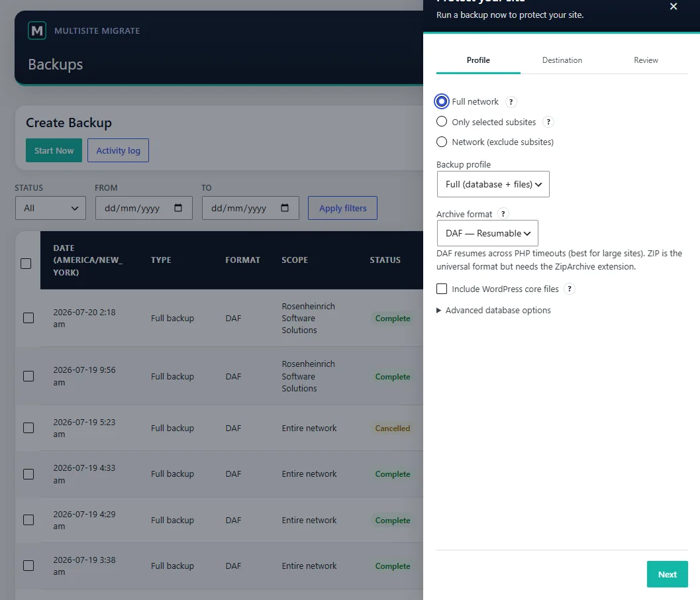
Task: Switch to the Destination tab
Action: tap(562, 60)
